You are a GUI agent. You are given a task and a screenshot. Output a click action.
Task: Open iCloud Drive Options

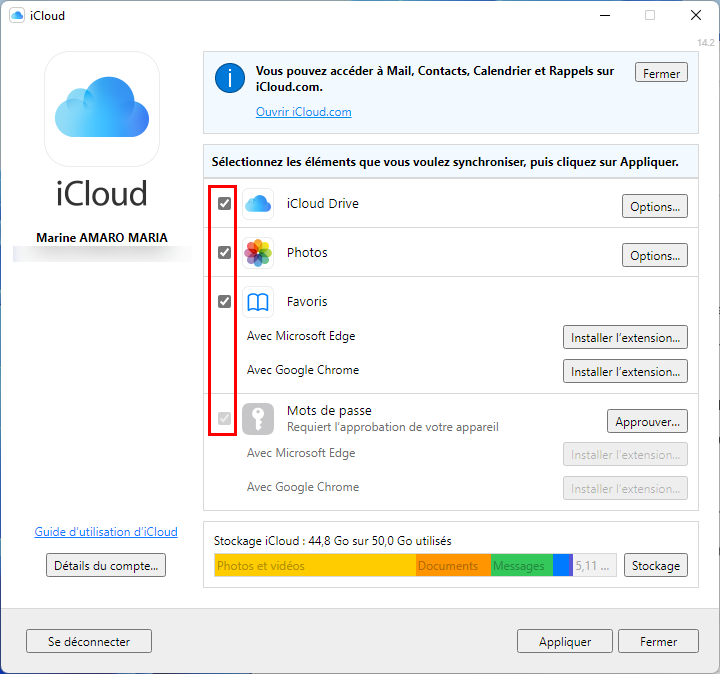click(655, 206)
